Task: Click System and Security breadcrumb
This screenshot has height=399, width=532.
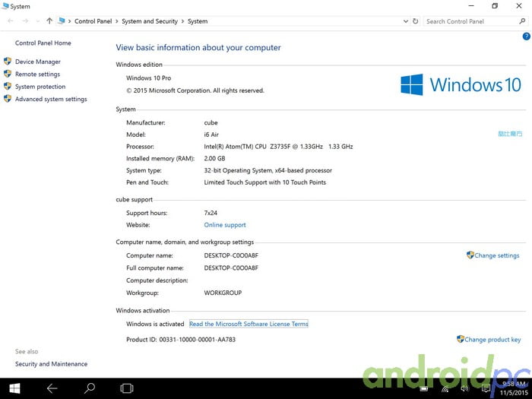Action: coord(150,21)
